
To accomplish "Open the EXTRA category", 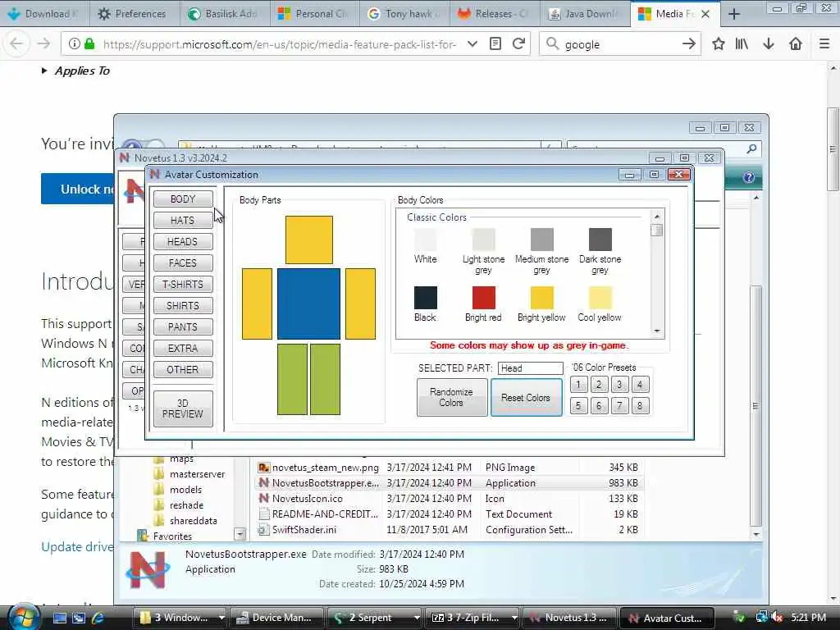I will 183,348.
